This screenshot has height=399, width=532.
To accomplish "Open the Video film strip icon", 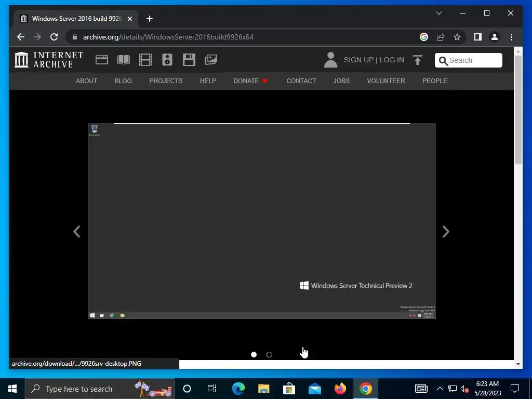I will pyautogui.click(x=145, y=60).
